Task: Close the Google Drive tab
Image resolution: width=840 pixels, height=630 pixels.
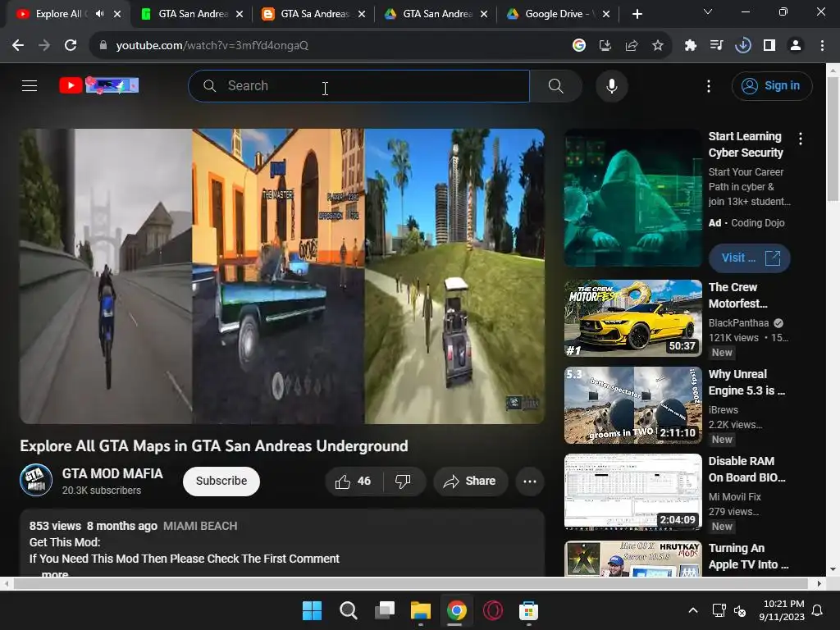Action: [606, 14]
